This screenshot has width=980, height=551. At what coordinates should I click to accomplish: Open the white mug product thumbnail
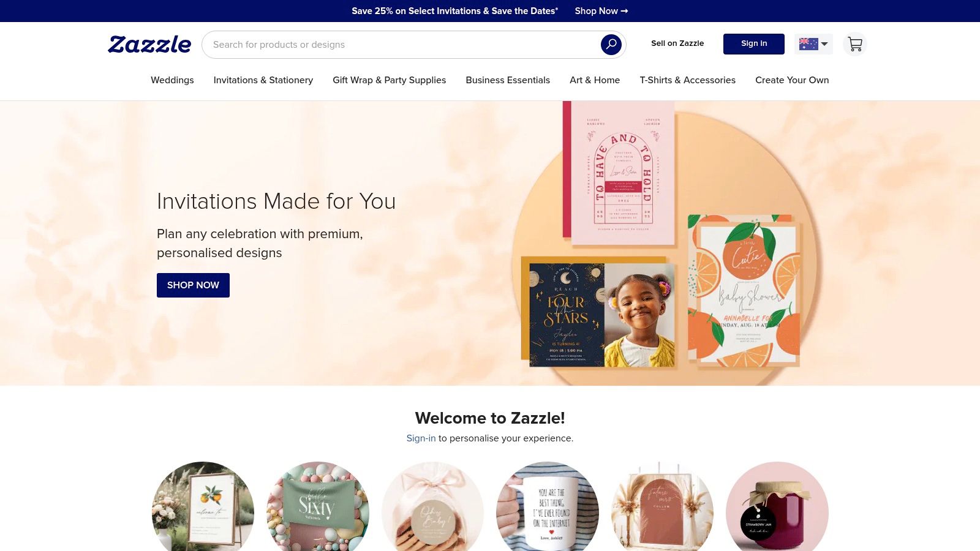pyautogui.click(x=548, y=507)
